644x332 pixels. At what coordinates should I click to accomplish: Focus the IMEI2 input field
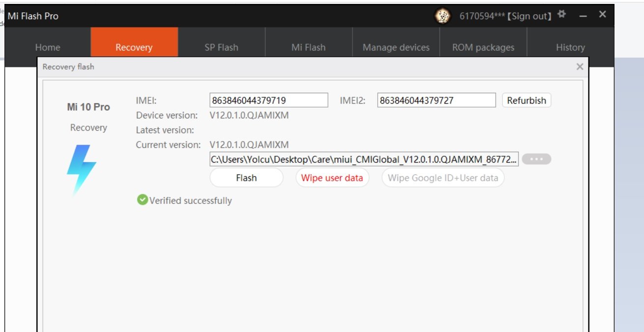click(437, 100)
